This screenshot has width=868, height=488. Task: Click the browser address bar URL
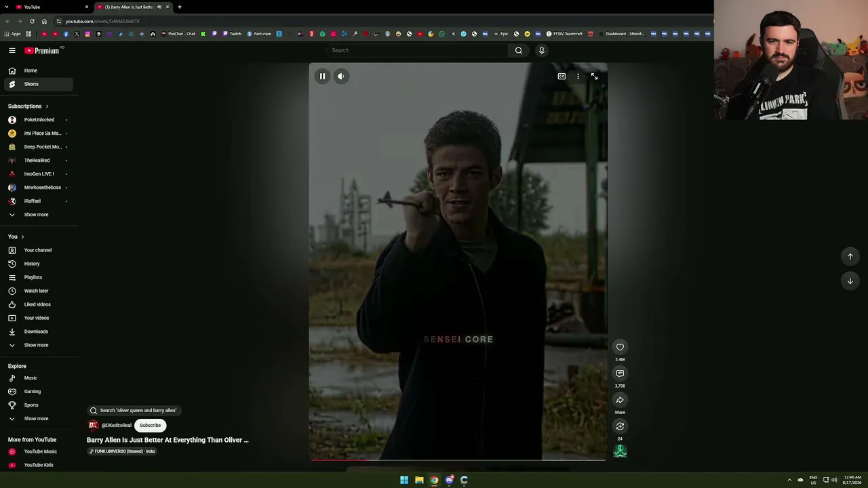coord(102,21)
